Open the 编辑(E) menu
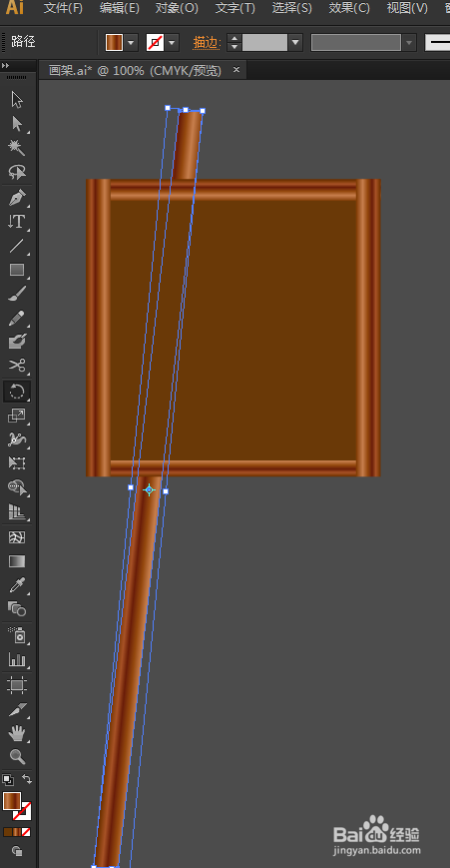 [120, 8]
